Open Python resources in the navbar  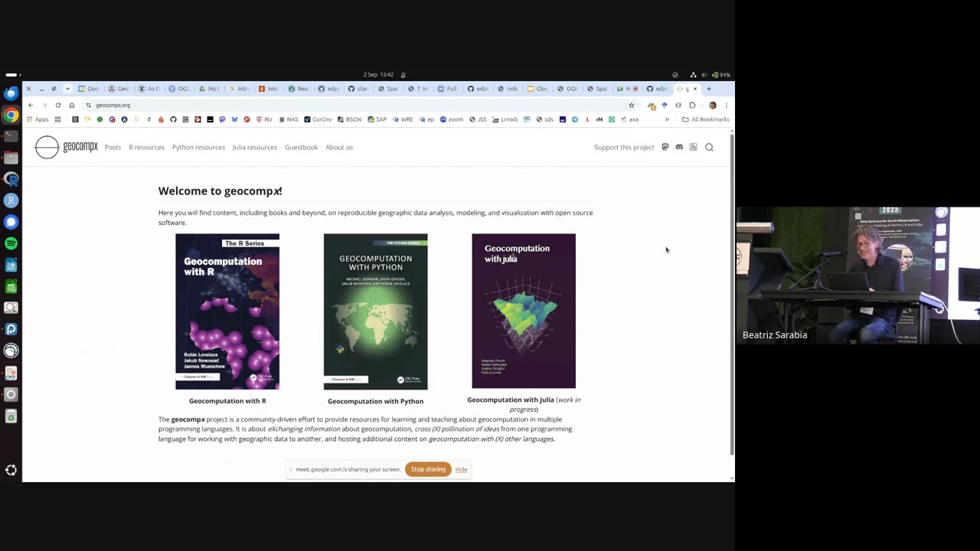coord(198,147)
